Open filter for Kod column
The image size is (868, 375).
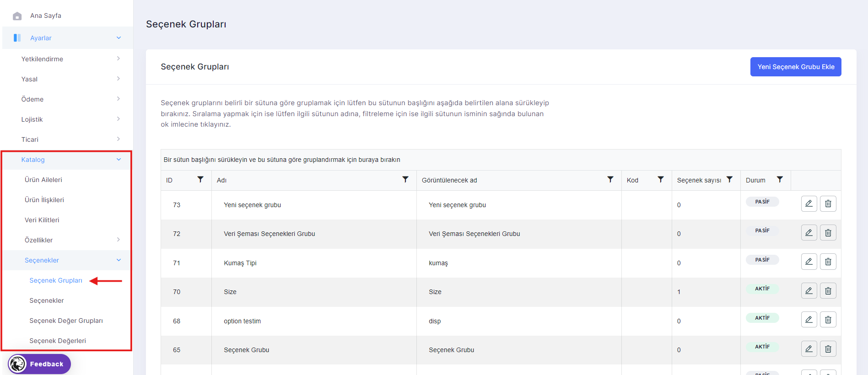(661, 180)
